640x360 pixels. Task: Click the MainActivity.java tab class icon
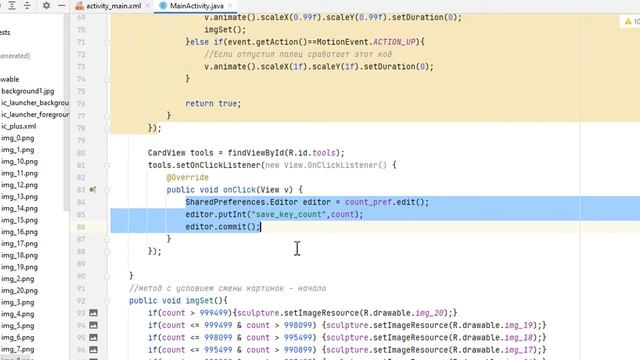(163, 6)
